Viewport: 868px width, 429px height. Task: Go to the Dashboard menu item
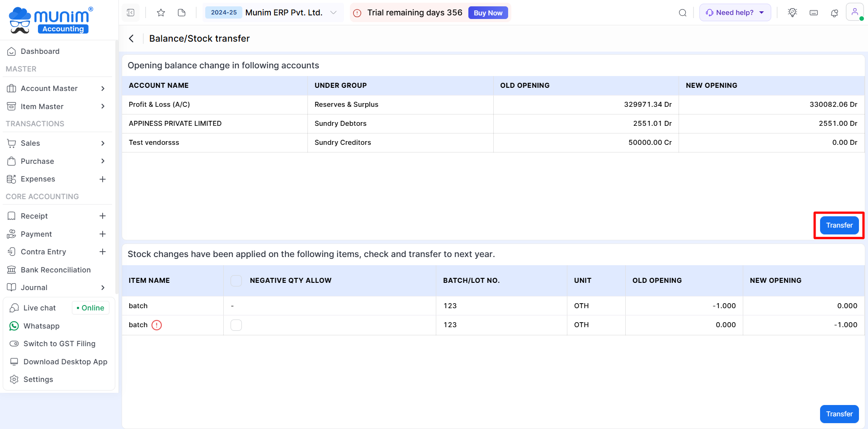[x=40, y=51]
